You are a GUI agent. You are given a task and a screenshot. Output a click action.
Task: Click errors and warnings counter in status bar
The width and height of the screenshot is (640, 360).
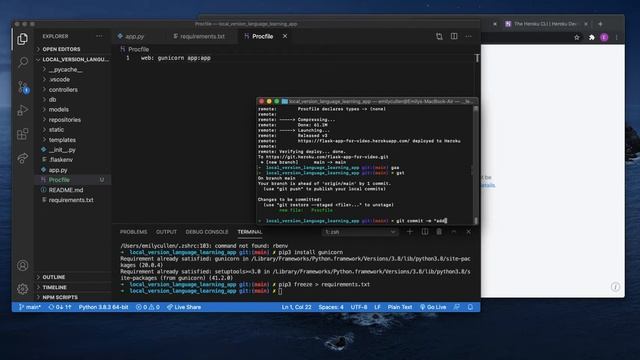pyautogui.click(x=148, y=307)
